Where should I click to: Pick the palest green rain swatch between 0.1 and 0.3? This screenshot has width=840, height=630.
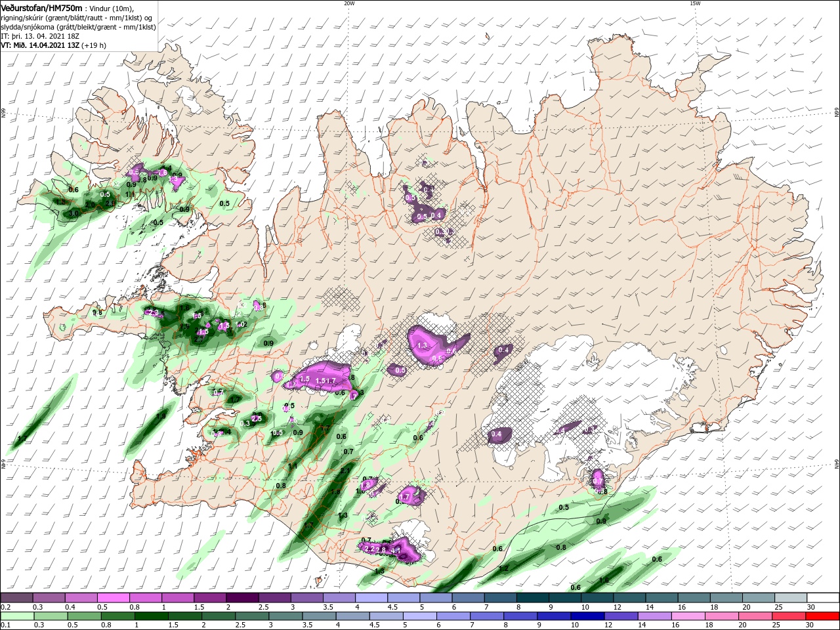[16, 616]
